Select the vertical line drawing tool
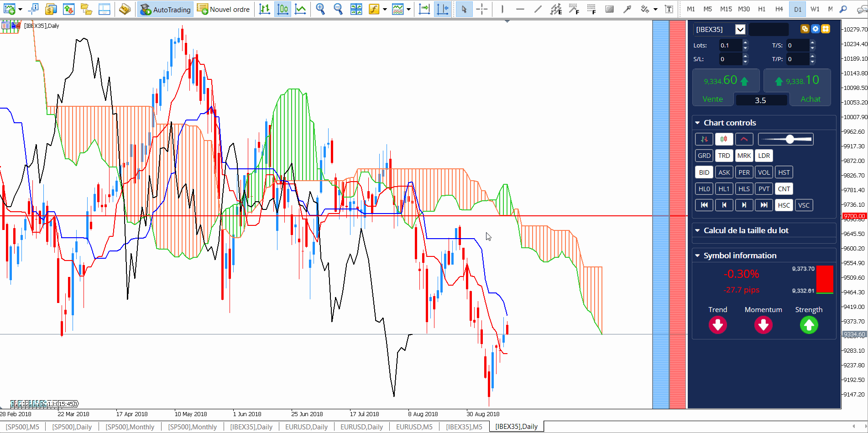This screenshot has height=433, width=868. (x=502, y=9)
